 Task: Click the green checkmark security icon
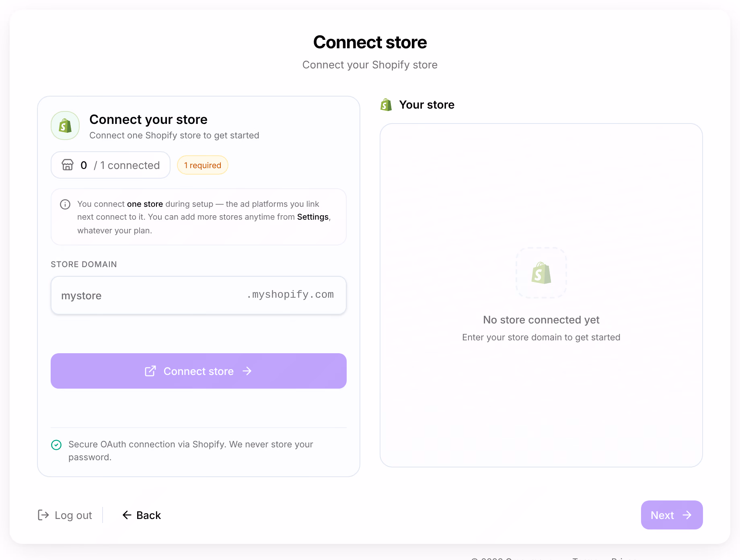(56, 445)
